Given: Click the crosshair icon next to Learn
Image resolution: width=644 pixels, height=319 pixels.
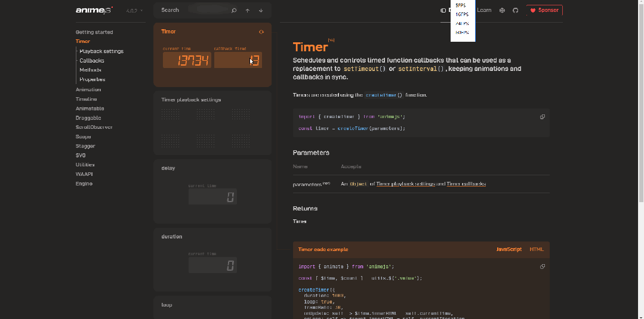Looking at the screenshot, I should pyautogui.click(x=502, y=10).
